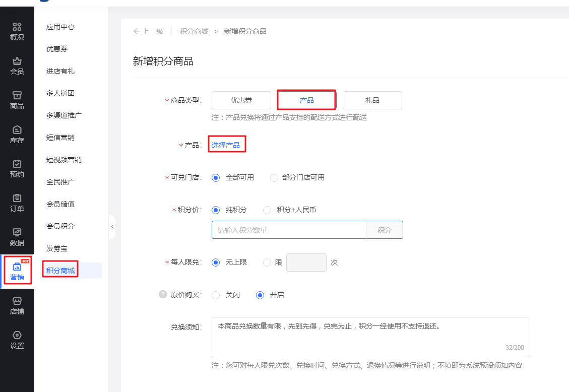Open 会员积分 menu item
Image resolution: width=569 pixels, height=392 pixels.
60,226
